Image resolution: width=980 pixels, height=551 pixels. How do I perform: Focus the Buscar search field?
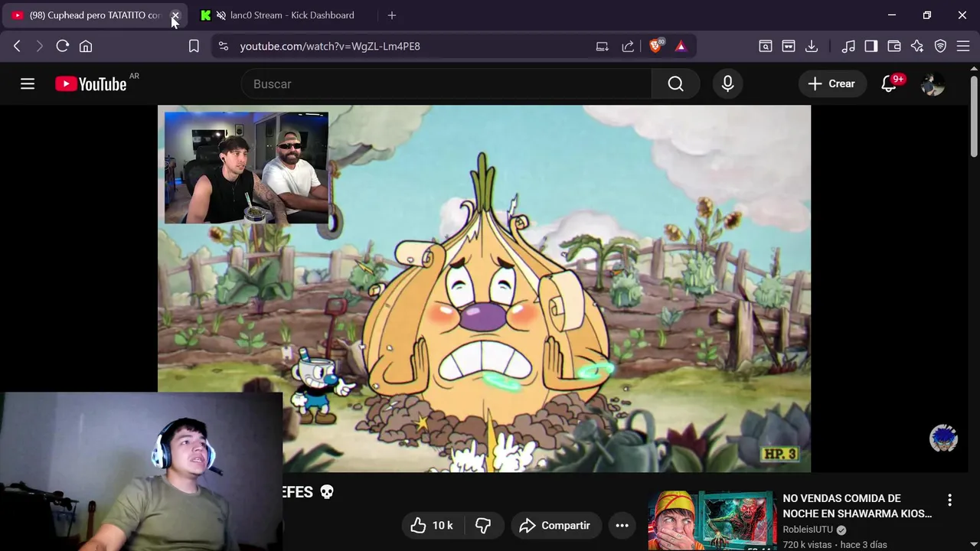click(446, 84)
